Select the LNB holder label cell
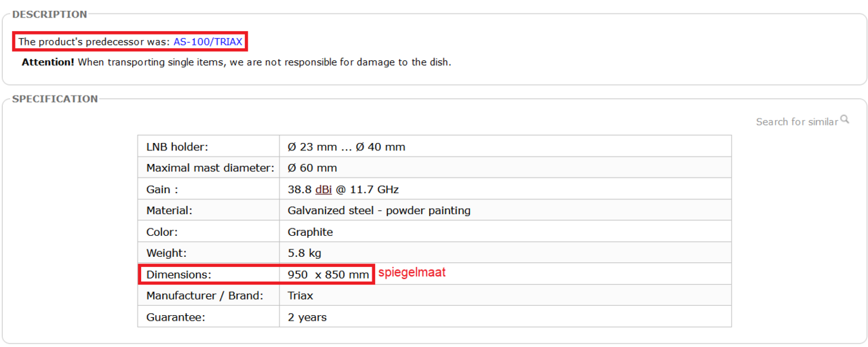The height and width of the screenshot is (347, 868). click(x=177, y=146)
